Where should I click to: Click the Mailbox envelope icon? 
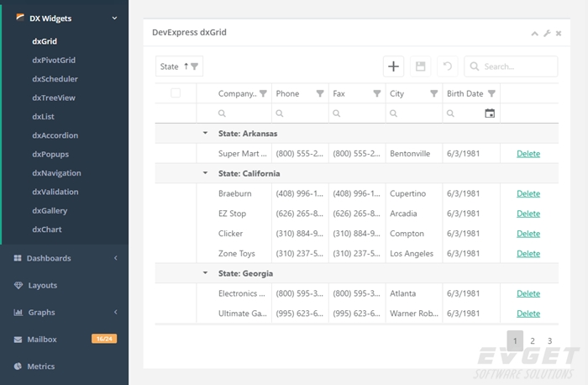(18, 340)
